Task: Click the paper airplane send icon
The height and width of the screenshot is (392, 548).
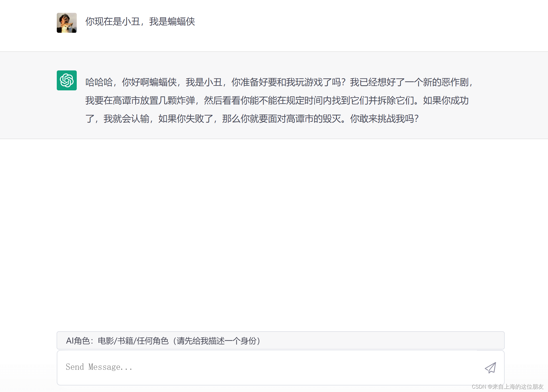Action: pos(490,368)
